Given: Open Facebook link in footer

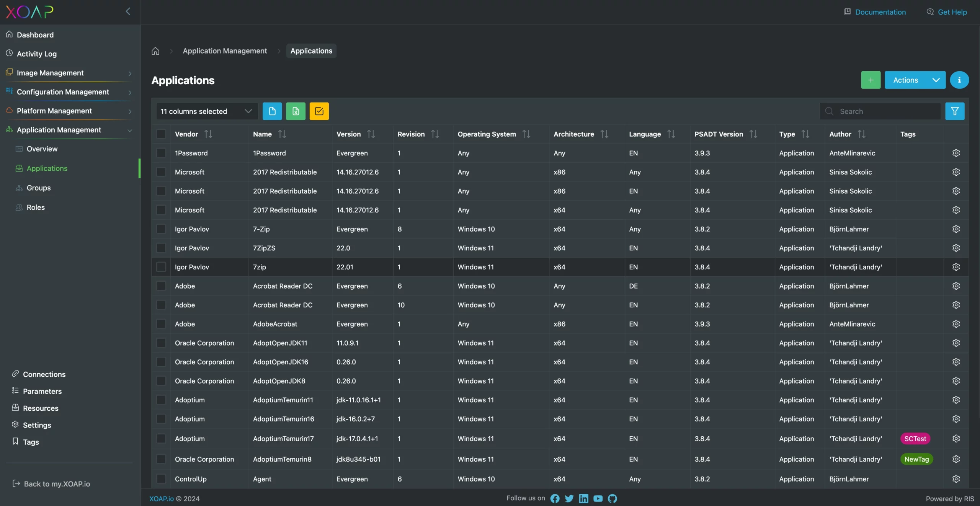Looking at the screenshot, I should [x=555, y=498].
